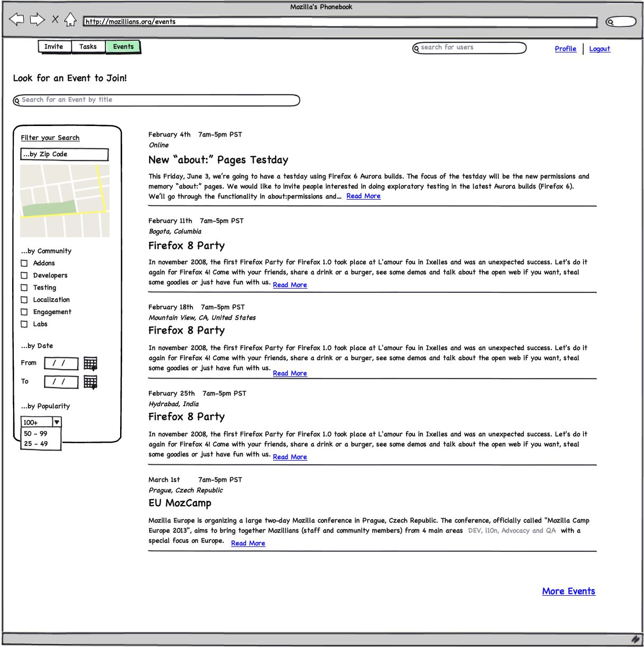Click the February 4th date text
Viewport: 644px width, 647px height.
tap(169, 134)
